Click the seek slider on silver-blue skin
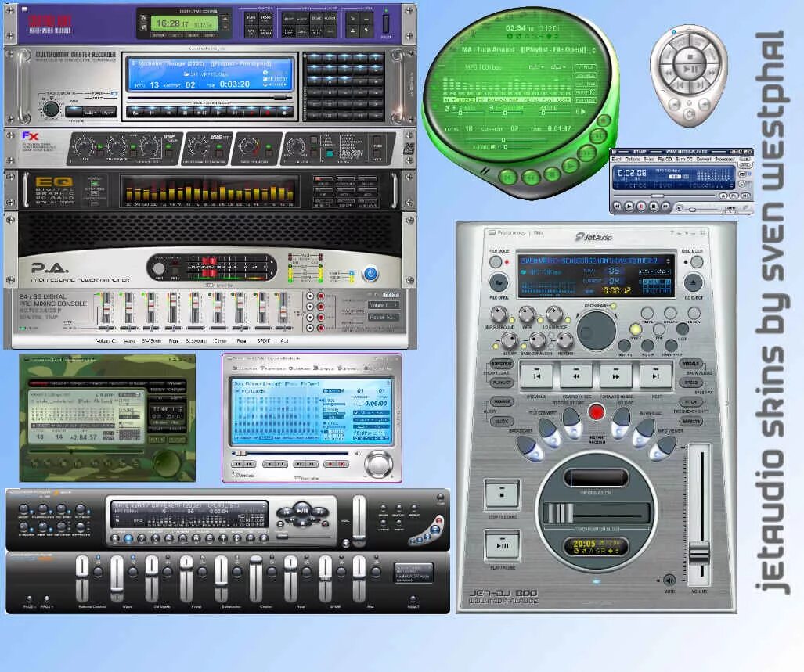804x672 pixels. click(290, 453)
